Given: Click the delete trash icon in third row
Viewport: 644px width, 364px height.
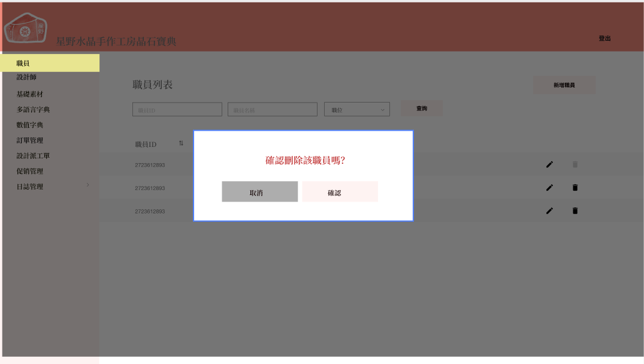Looking at the screenshot, I should pyautogui.click(x=575, y=210).
